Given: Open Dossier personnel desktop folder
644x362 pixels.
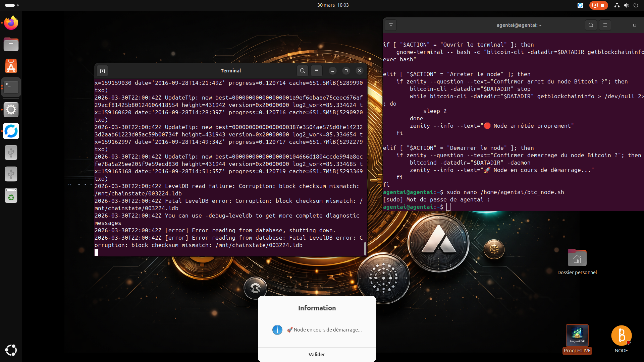Looking at the screenshot, I should pyautogui.click(x=577, y=258).
